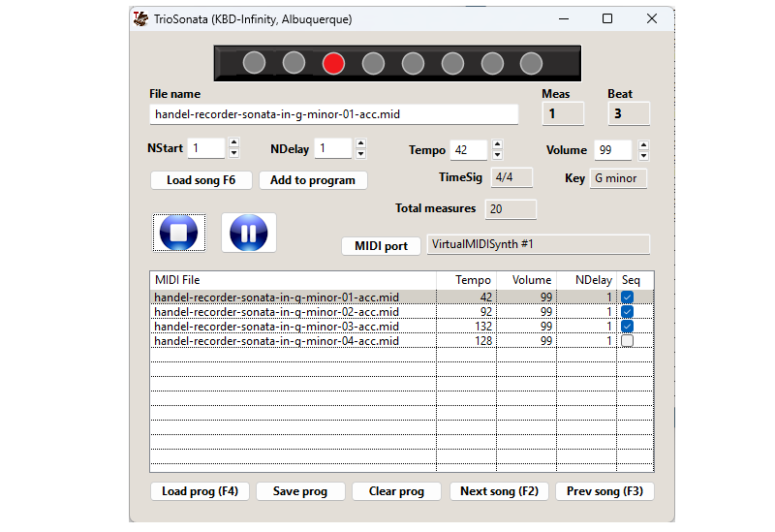Click the Seq column header

[635, 280]
